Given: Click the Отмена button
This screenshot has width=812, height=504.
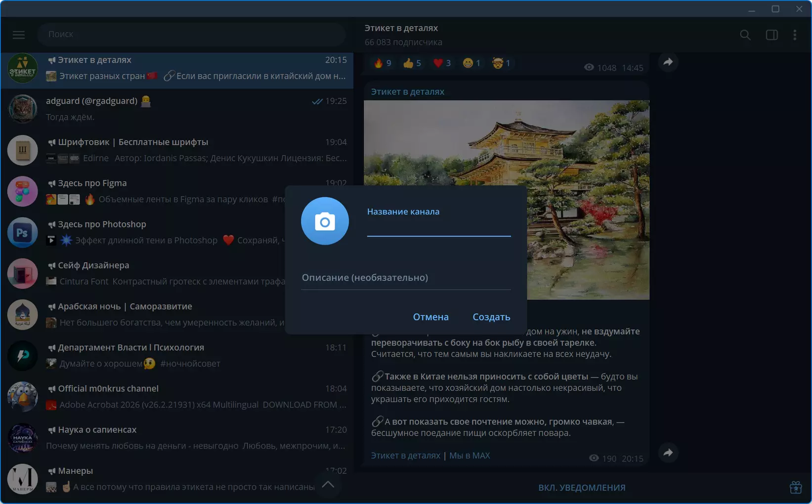Looking at the screenshot, I should 431,317.
